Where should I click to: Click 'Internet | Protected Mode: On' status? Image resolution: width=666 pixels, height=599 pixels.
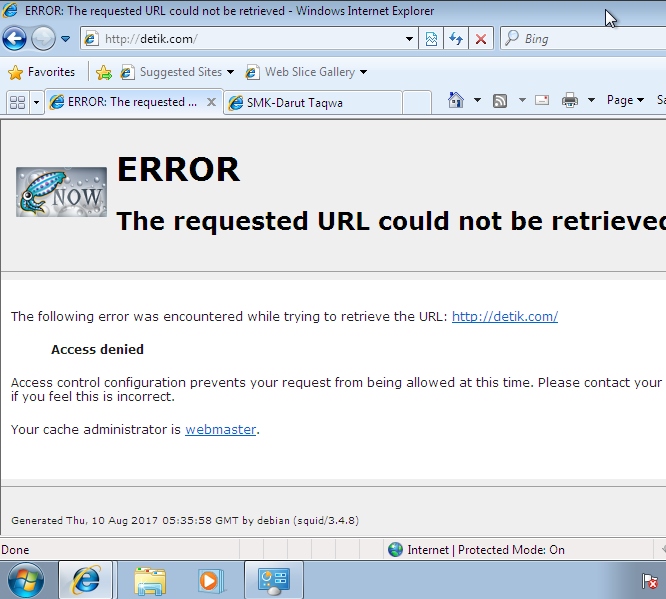pos(486,550)
